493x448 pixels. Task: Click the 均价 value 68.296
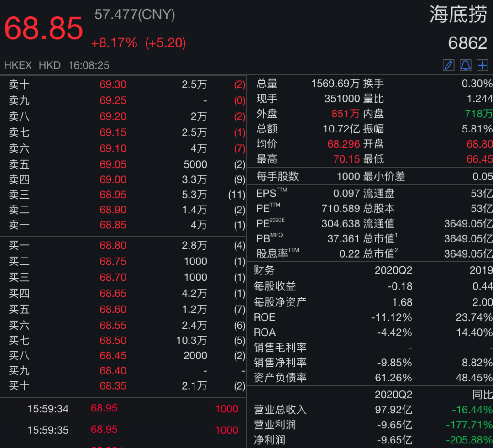coord(344,144)
